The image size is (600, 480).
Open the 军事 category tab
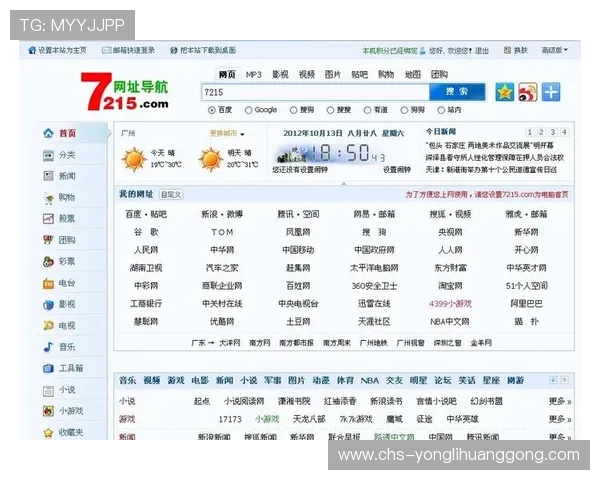(x=272, y=380)
